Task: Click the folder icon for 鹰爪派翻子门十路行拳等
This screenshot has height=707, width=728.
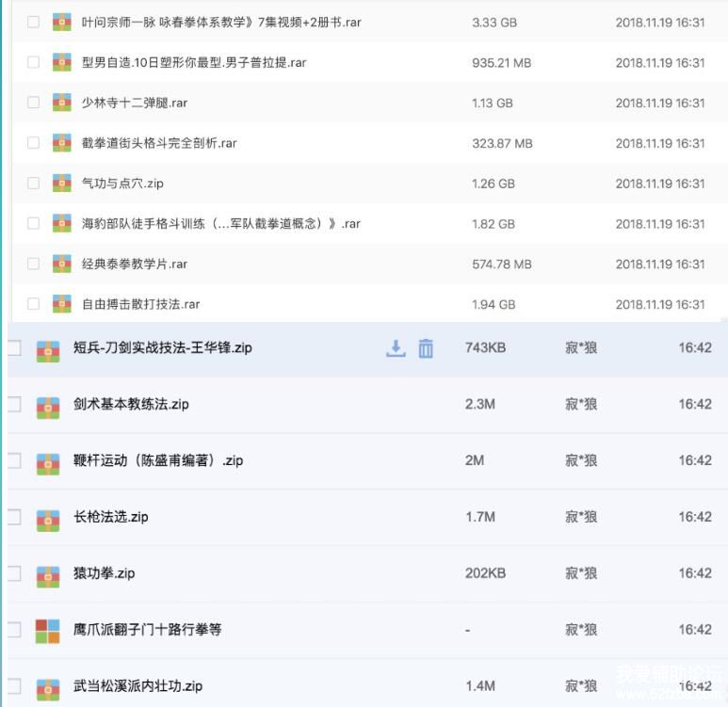Action: (47, 630)
